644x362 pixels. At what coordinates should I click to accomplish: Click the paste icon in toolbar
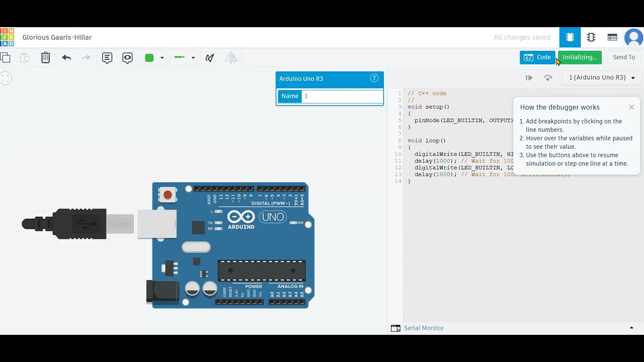coord(25,57)
